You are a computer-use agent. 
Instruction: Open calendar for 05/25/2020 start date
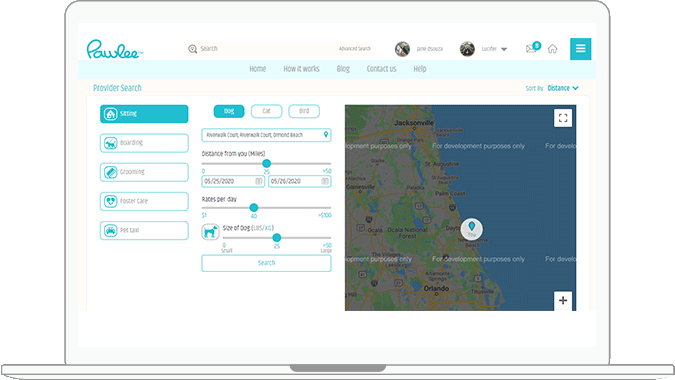click(258, 181)
